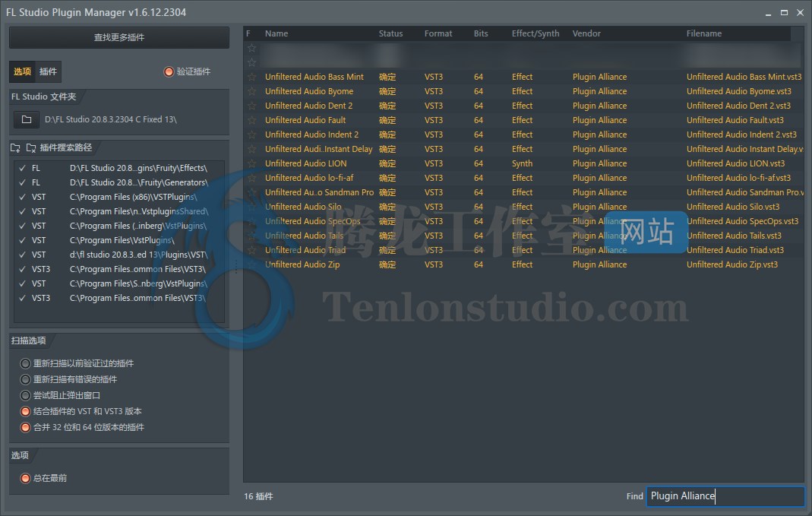Maximize the Plugin Manager window
812x516 pixels.
tap(784, 12)
